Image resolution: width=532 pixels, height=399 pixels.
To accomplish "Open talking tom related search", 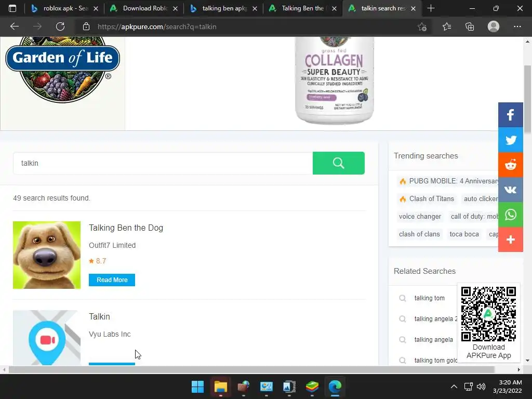I will point(429,298).
